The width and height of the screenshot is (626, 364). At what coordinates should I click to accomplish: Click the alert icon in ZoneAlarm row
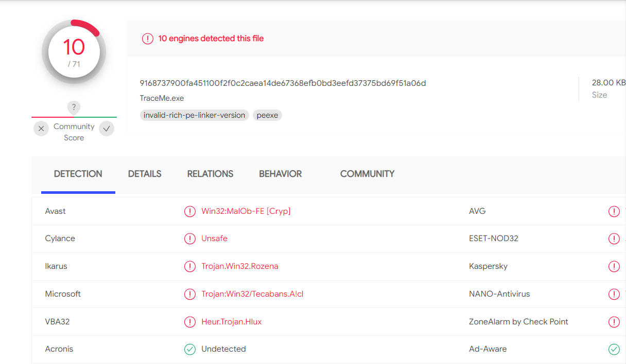pos(614,322)
